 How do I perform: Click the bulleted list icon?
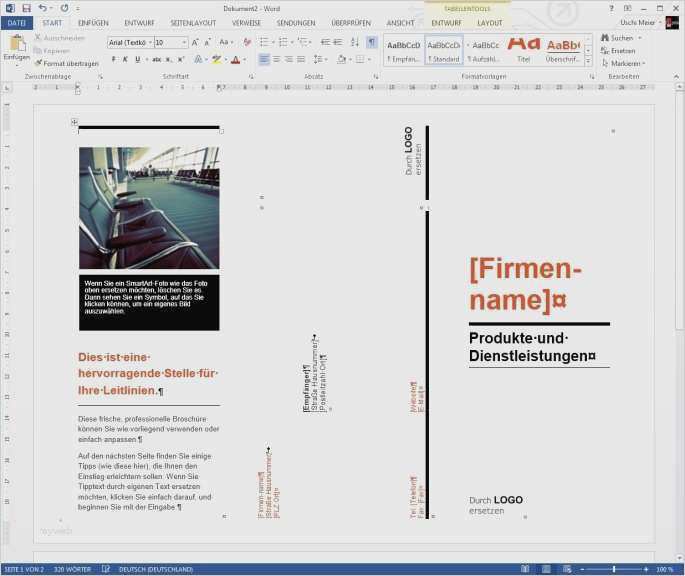[263, 42]
